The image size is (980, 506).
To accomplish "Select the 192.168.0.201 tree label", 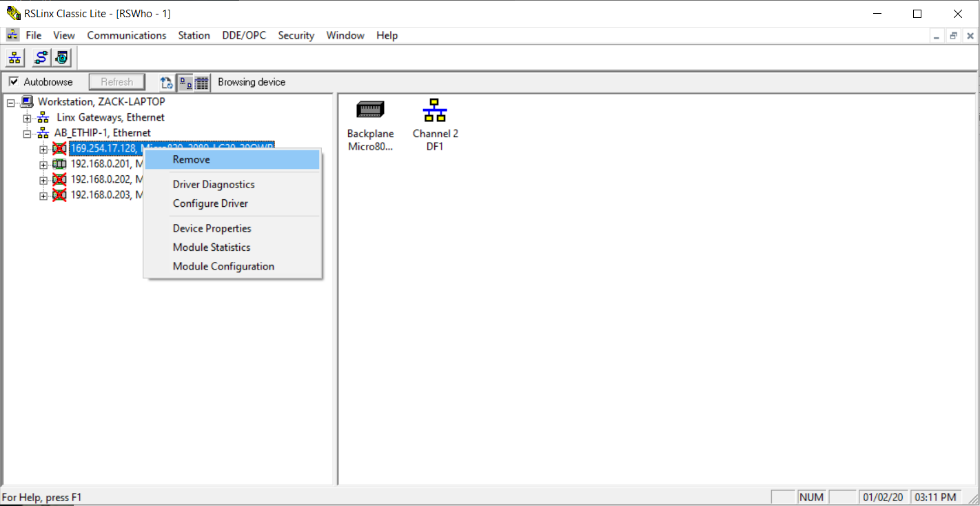I will (106, 164).
